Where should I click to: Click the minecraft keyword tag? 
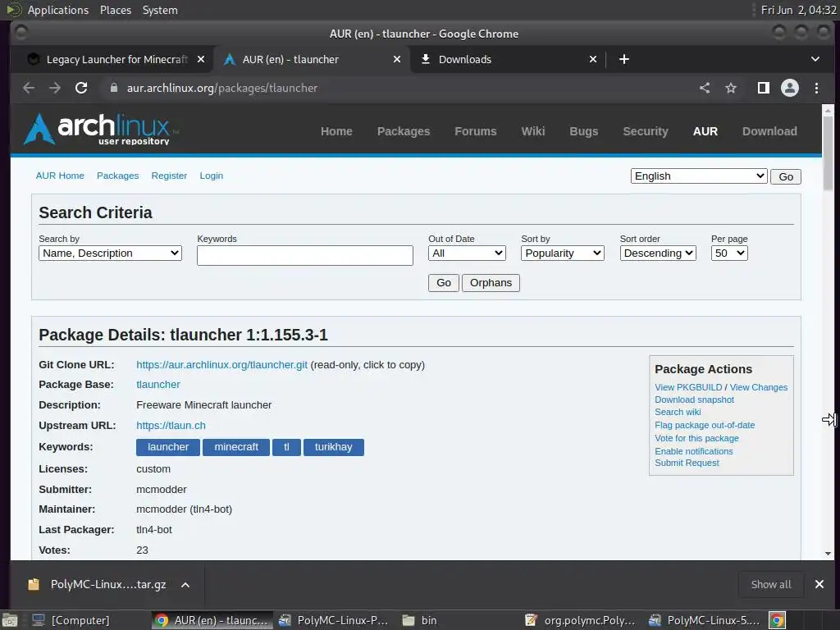[236, 447]
